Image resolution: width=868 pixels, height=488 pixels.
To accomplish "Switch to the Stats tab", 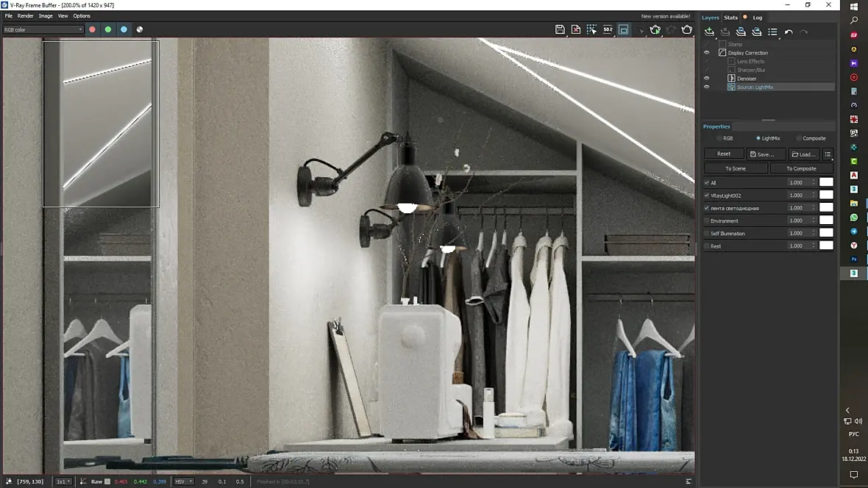I will 730,18.
